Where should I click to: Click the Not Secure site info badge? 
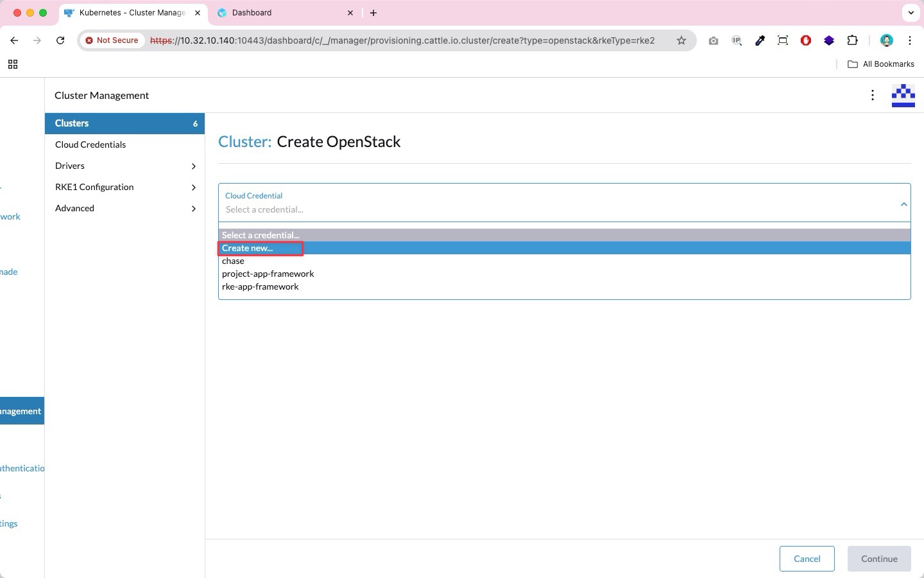click(112, 40)
